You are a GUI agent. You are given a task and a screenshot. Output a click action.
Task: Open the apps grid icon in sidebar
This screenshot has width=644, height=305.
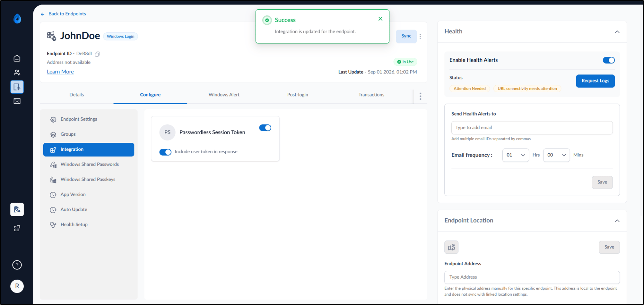(17, 228)
